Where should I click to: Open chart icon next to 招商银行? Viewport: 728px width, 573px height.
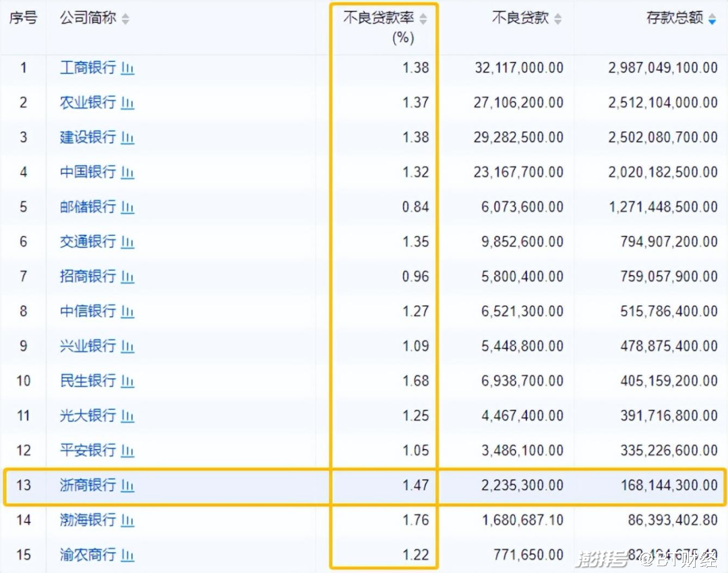127,277
